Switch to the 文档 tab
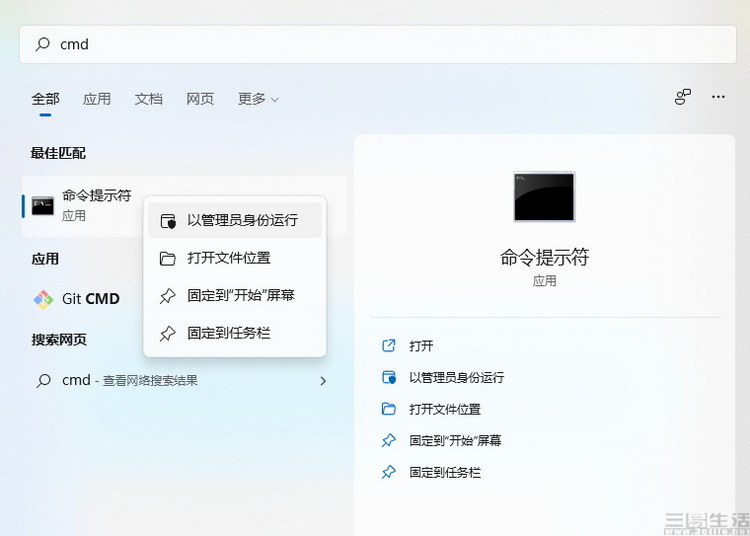750x536 pixels. (x=148, y=99)
